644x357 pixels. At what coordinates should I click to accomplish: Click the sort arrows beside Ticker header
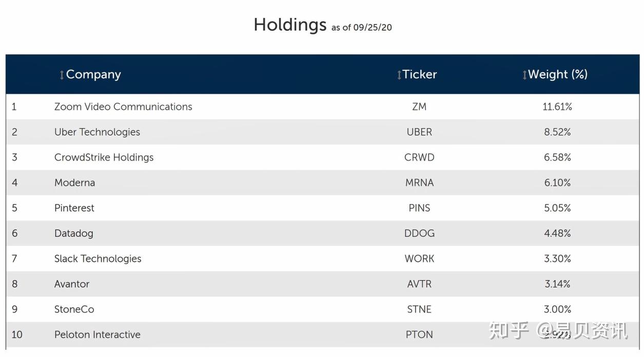(x=399, y=74)
